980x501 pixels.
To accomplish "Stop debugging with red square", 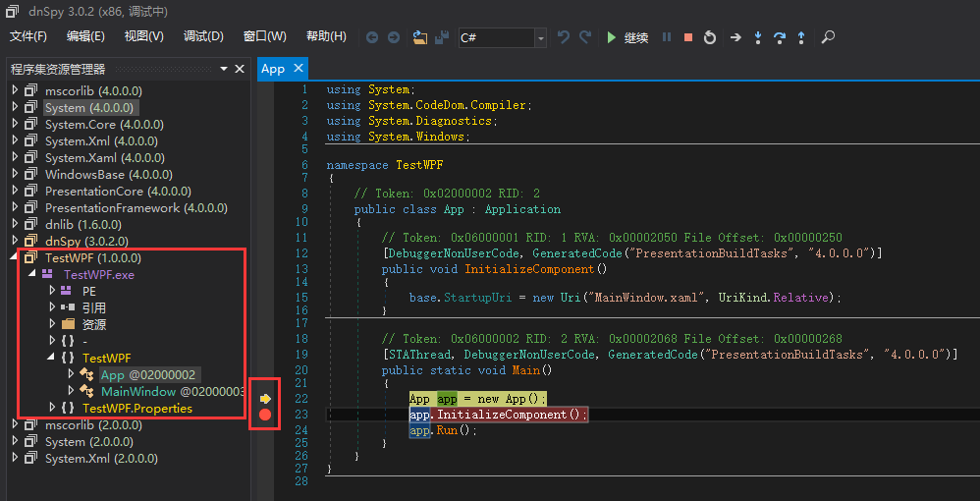I will (x=688, y=37).
